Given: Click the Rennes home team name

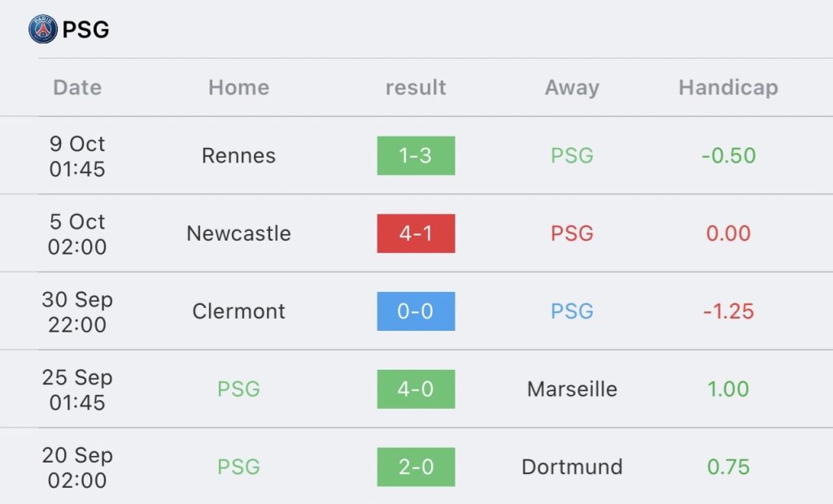Looking at the screenshot, I should coord(238,155).
